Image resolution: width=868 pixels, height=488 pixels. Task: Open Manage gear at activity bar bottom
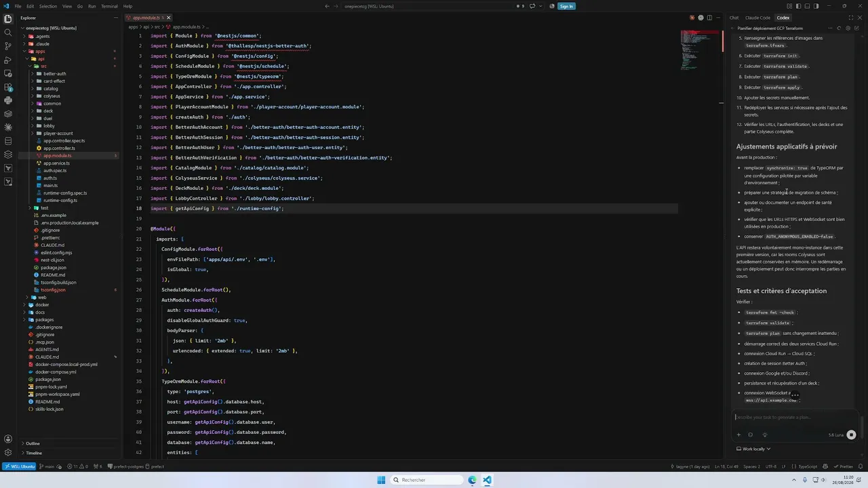(x=8, y=453)
